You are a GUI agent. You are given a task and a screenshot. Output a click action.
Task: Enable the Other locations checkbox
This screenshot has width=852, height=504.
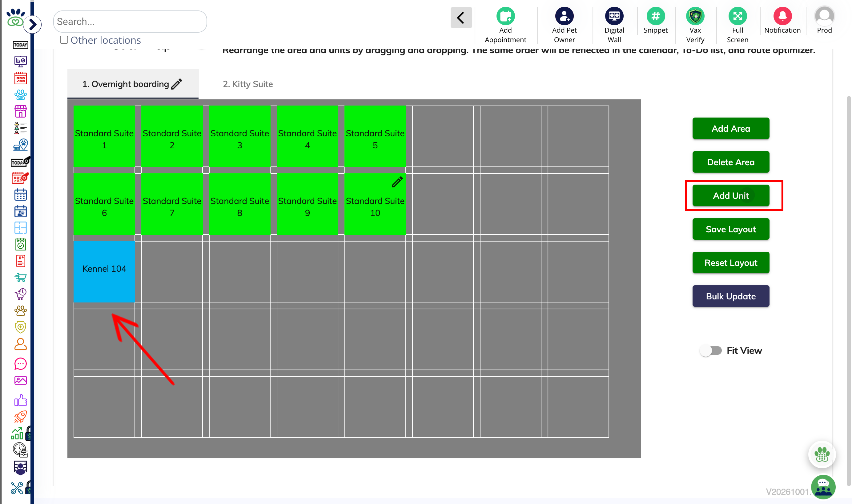pos(64,40)
